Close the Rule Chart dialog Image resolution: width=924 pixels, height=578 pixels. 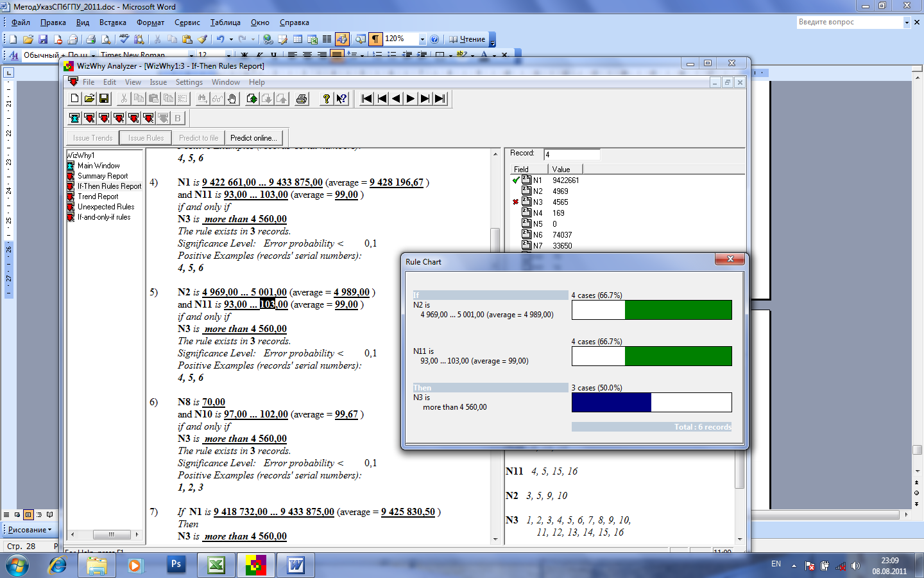tap(730, 259)
